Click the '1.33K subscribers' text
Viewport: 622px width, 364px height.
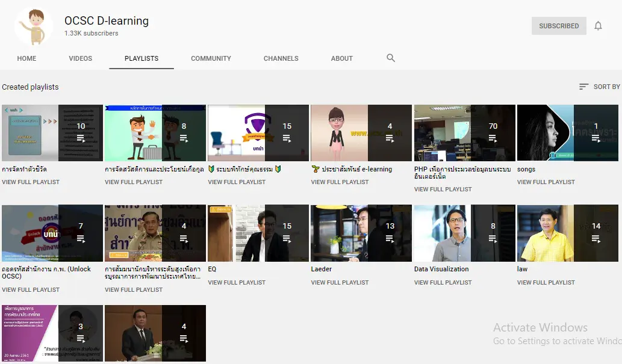[92, 33]
